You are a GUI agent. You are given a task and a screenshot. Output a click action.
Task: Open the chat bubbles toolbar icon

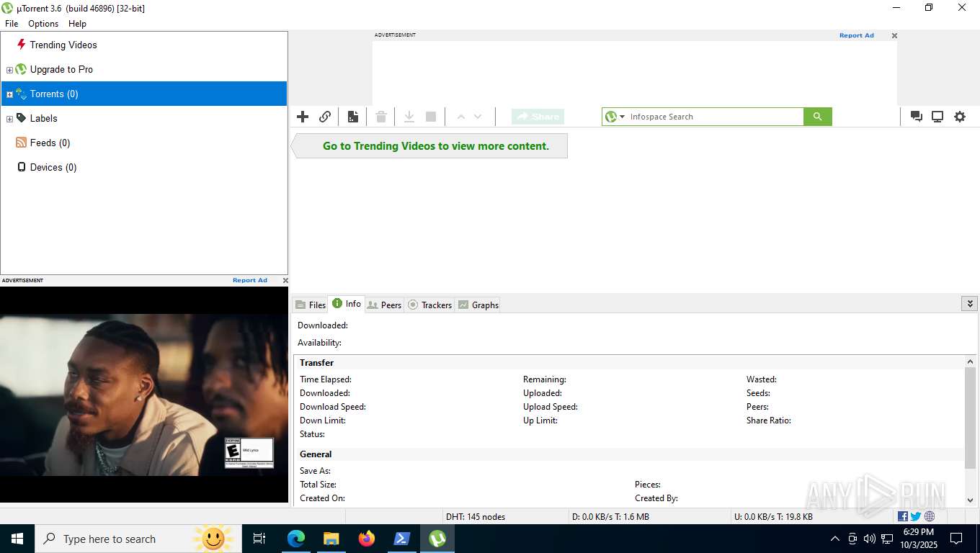(x=917, y=117)
